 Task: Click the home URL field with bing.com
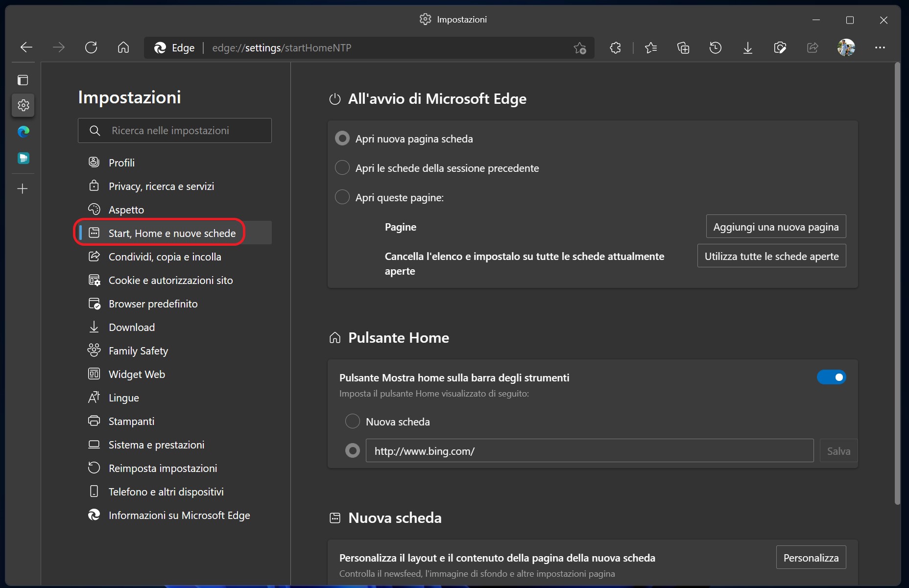590,450
